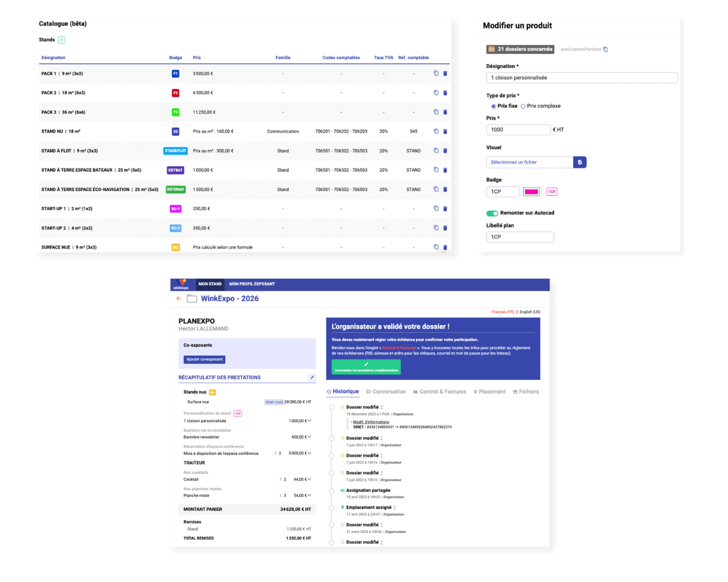The height and width of the screenshot is (582, 728).
Task: Duplicate the ESPACE ÉCO-NAVIGATION stand row
Action: pos(436,189)
